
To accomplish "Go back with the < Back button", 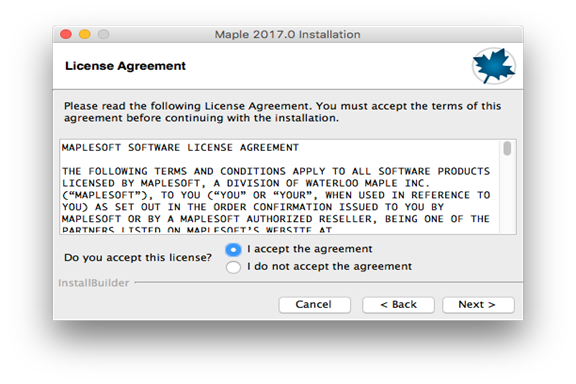I will click(x=398, y=305).
